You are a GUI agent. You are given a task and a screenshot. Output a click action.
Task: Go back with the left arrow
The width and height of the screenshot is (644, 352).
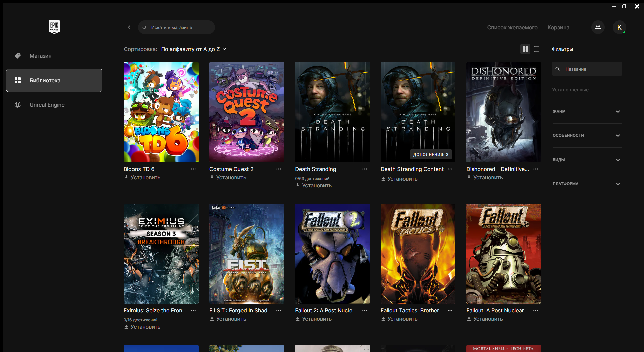point(129,27)
